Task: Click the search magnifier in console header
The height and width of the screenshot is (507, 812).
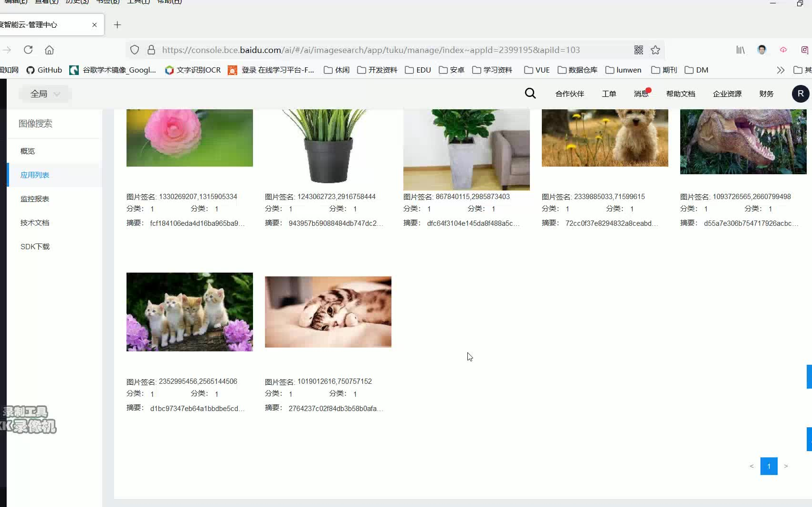Action: [x=530, y=94]
